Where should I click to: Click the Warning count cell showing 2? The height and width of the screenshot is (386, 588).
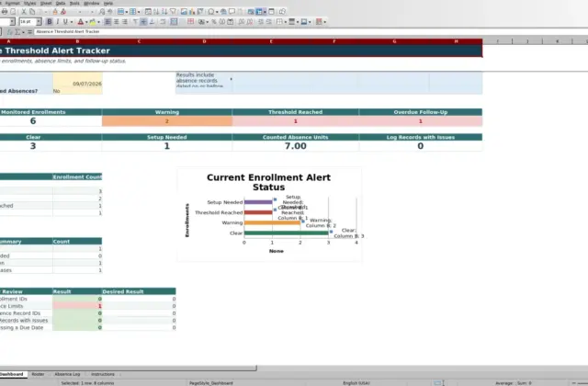pyautogui.click(x=167, y=121)
